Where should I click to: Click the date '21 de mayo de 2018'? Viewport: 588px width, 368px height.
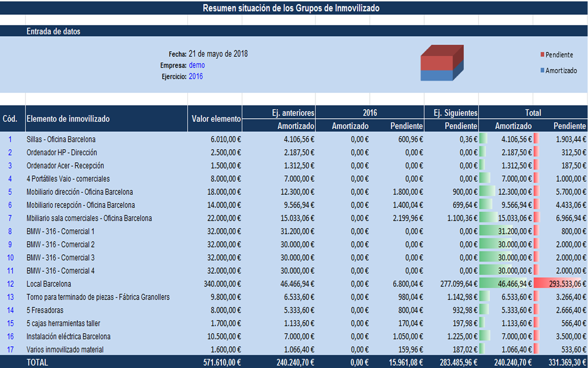pos(218,54)
